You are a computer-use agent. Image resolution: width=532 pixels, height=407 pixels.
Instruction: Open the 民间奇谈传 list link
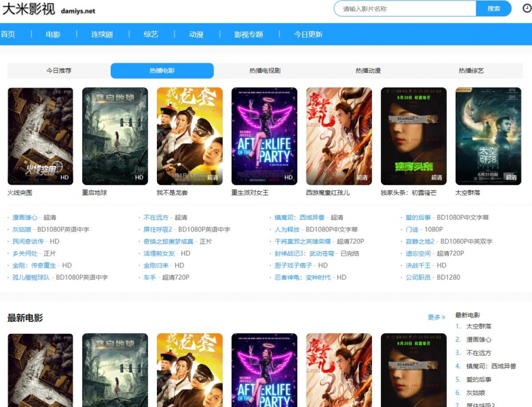28,241
